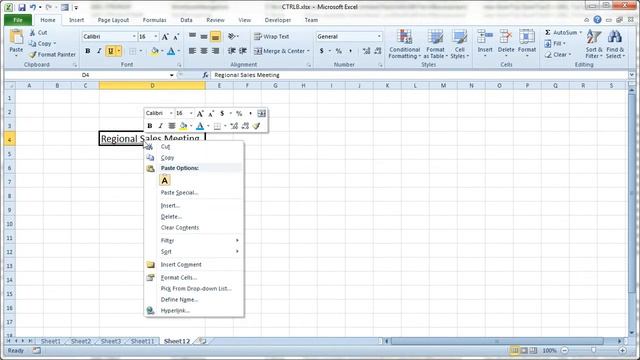Toggle Center alignment in the mini toolbar
The image size is (640, 360).
[172, 126]
